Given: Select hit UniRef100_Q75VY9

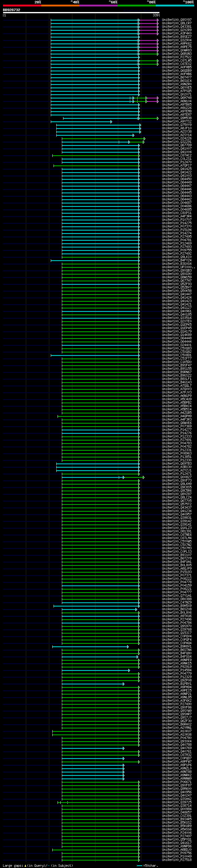Looking at the screenshot, I should click(177, 125).
